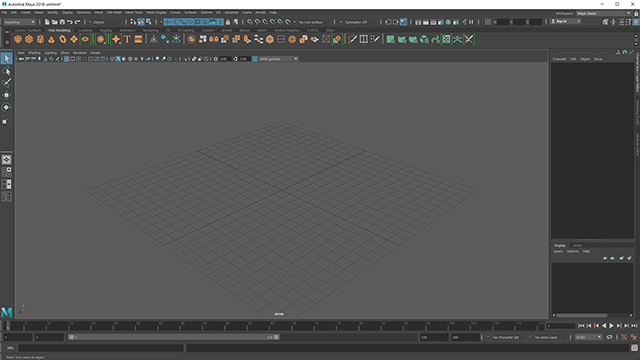Click the play forwards button
Screen dimensions: 640x360
[x=611, y=325]
